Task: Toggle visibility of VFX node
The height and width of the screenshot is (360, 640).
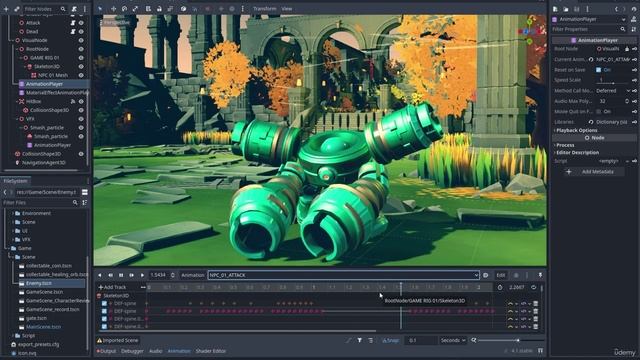Action: (x=81, y=119)
